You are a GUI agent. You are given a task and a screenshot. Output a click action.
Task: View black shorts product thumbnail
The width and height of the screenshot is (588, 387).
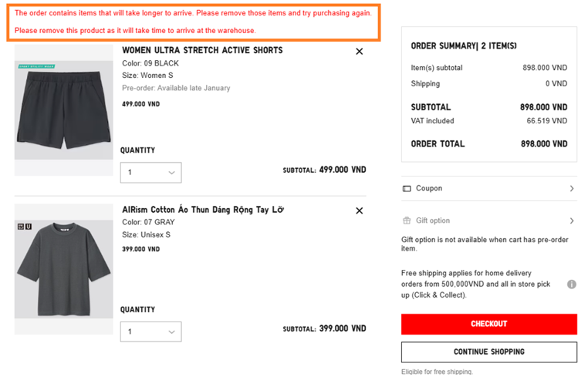64,110
